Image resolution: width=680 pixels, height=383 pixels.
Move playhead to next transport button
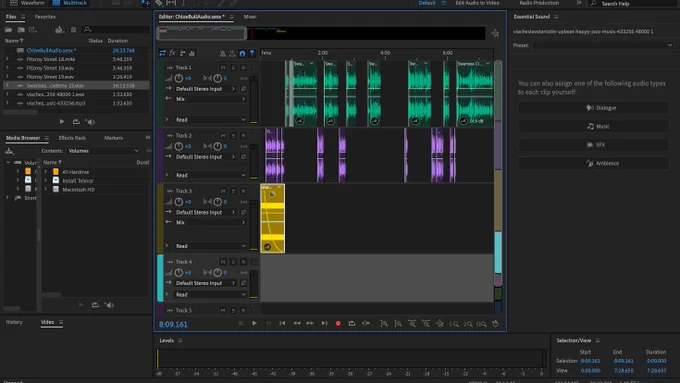point(324,324)
